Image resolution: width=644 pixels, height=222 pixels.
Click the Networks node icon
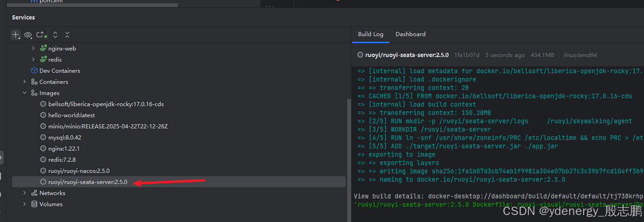34,193
